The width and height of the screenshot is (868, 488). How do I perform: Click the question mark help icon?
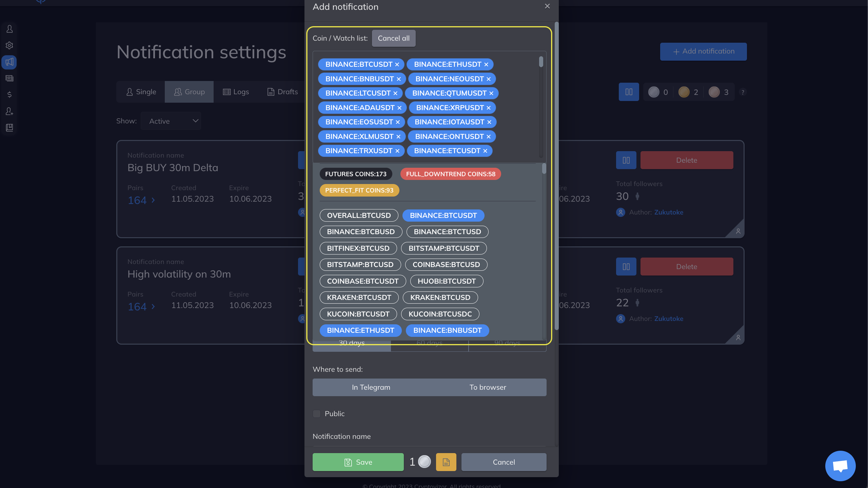pos(743,92)
